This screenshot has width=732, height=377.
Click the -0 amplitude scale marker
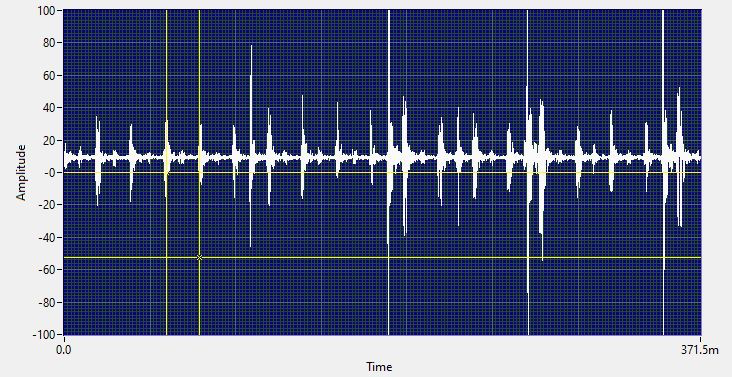[x=51, y=173]
